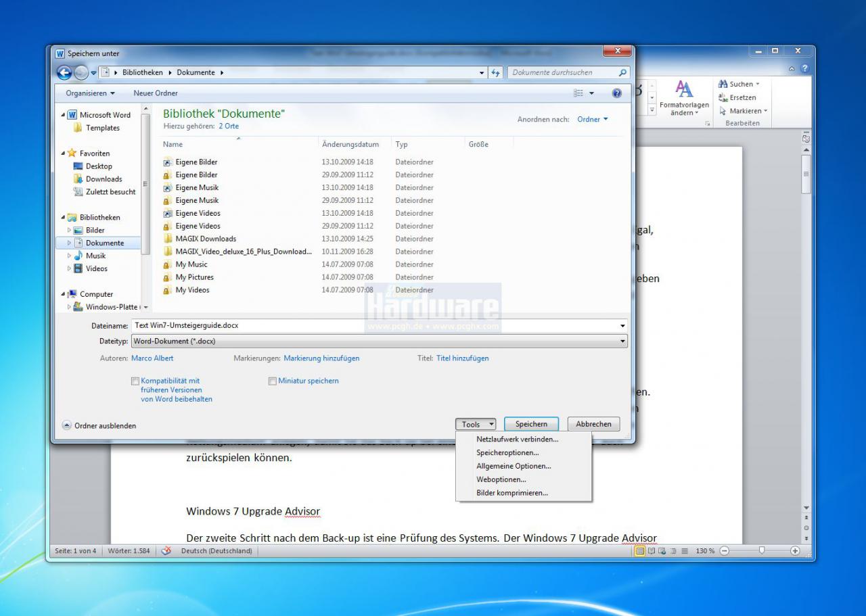Switch to web layout view icon
The height and width of the screenshot is (616, 866).
click(662, 551)
